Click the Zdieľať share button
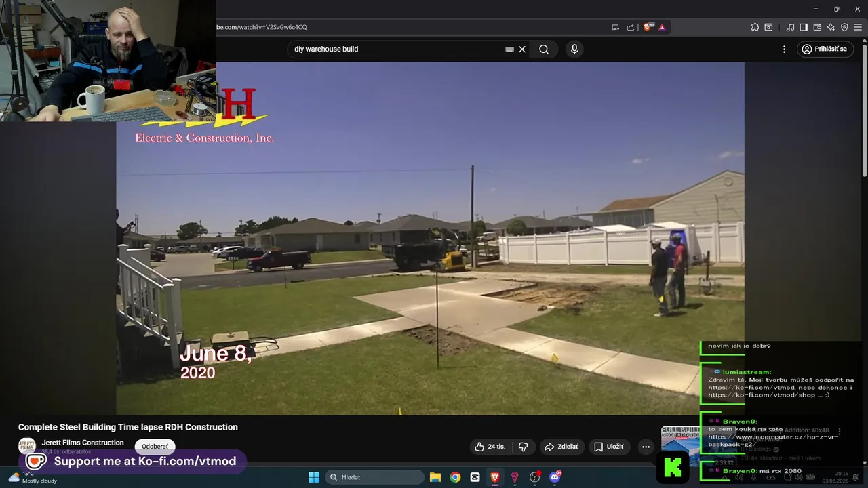This screenshot has height=488, width=868. (x=561, y=447)
